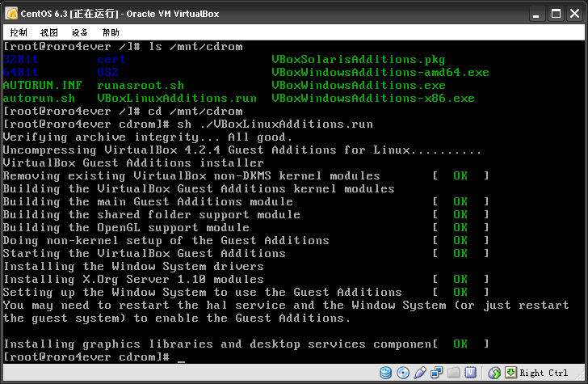The width and height of the screenshot is (588, 384).
Task: Click the window title text 'CentOS 6.3'
Action: pyautogui.click(x=44, y=14)
